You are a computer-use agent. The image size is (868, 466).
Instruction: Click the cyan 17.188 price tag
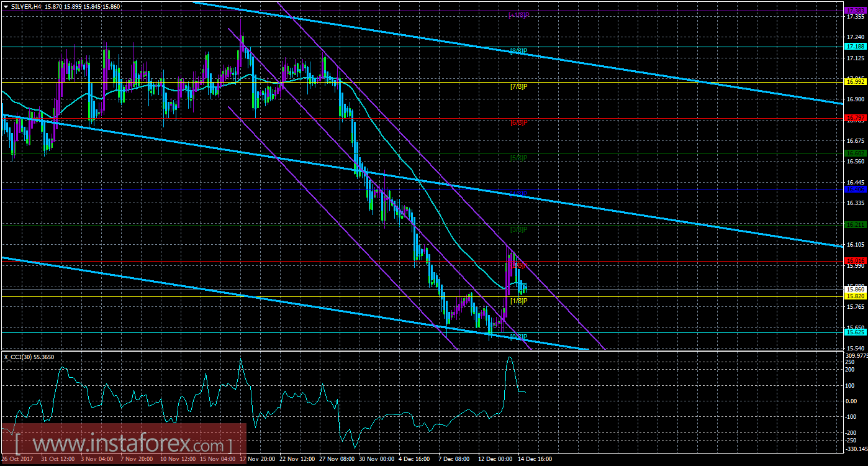click(855, 47)
